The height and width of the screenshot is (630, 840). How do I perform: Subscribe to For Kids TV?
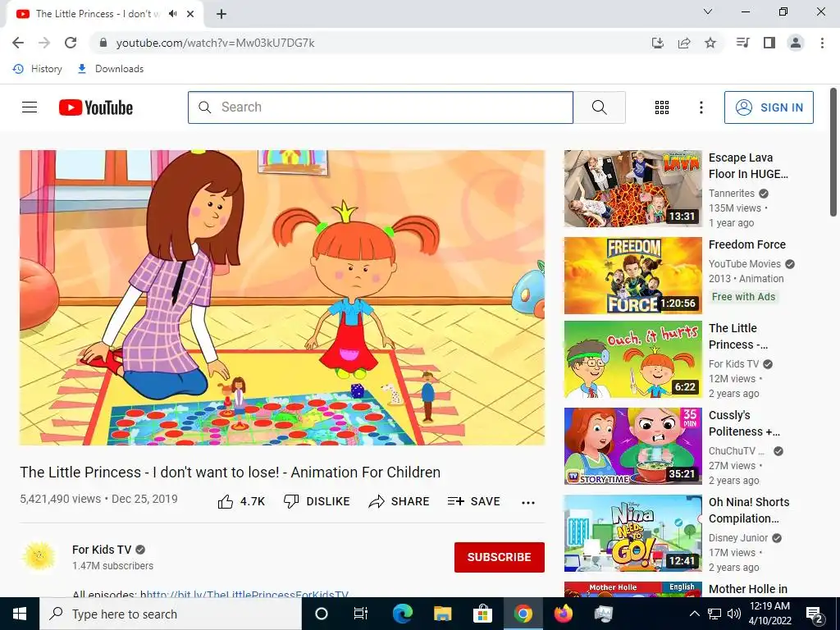point(500,557)
